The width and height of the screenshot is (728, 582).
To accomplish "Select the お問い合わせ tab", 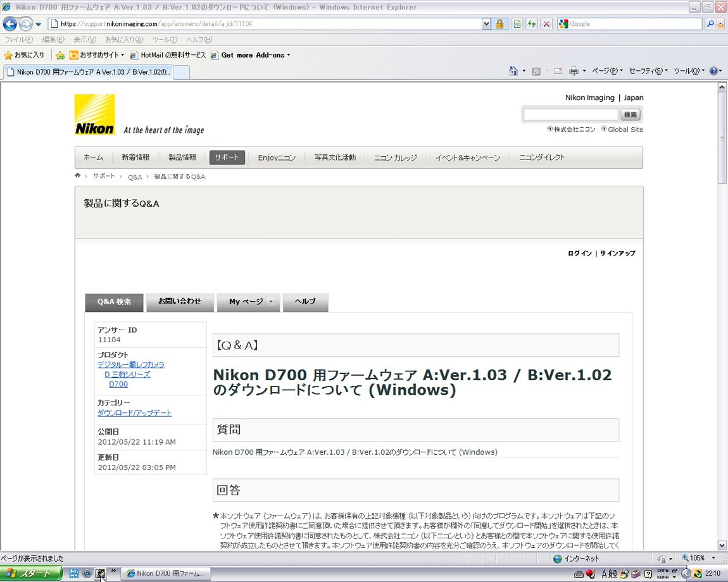I will pos(180,302).
